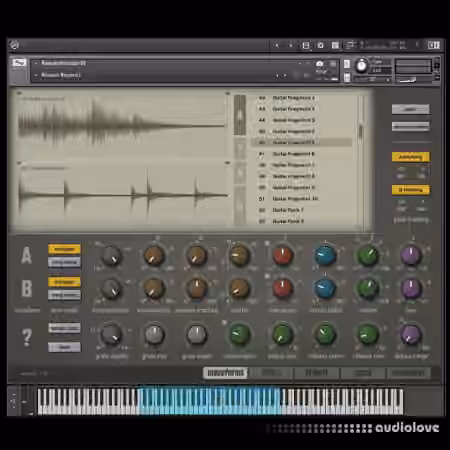450x450 pixels.
Task: Click the Kontakt logo icon
Action: click(14, 45)
